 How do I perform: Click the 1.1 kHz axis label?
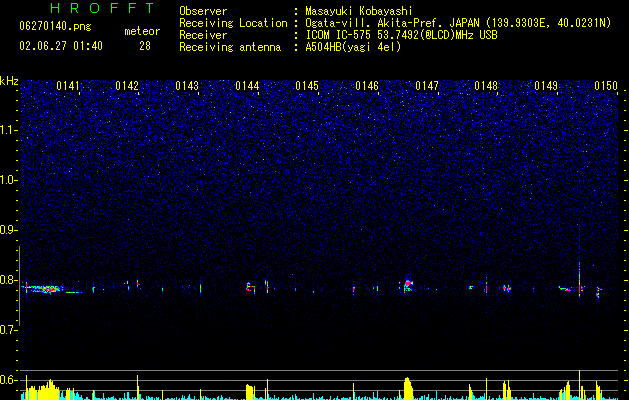(9, 130)
